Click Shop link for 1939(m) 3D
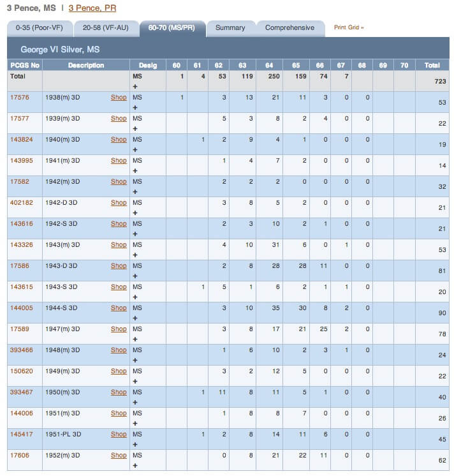The width and height of the screenshot is (454, 476). coord(119,119)
